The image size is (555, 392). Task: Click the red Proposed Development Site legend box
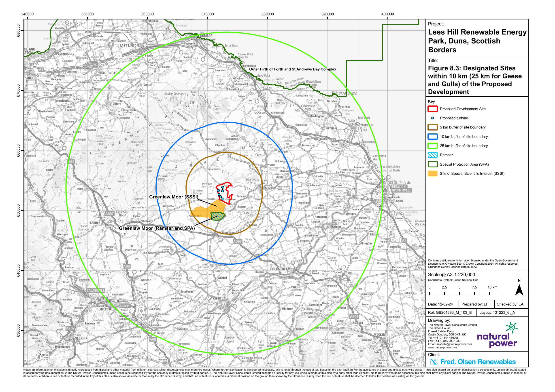tap(432, 109)
